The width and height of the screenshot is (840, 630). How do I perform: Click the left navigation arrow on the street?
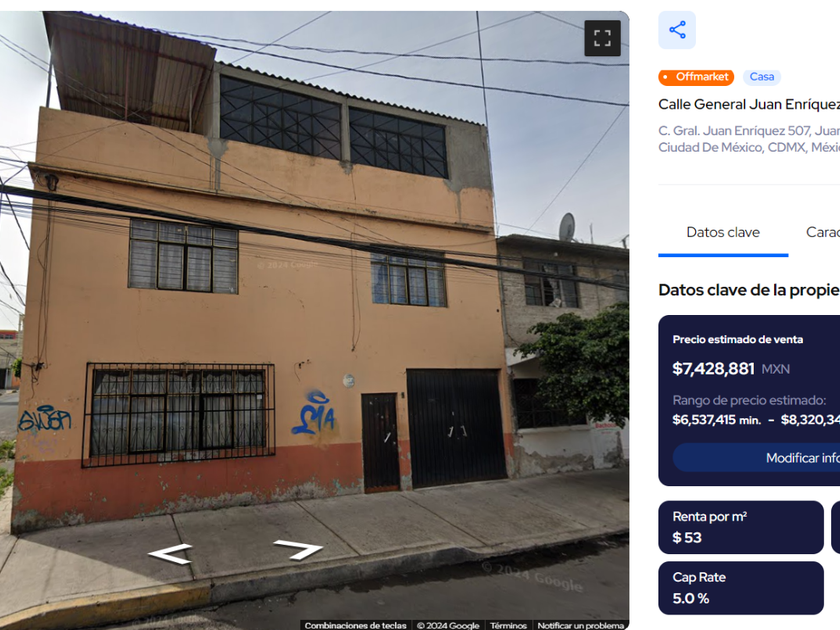[170, 553]
